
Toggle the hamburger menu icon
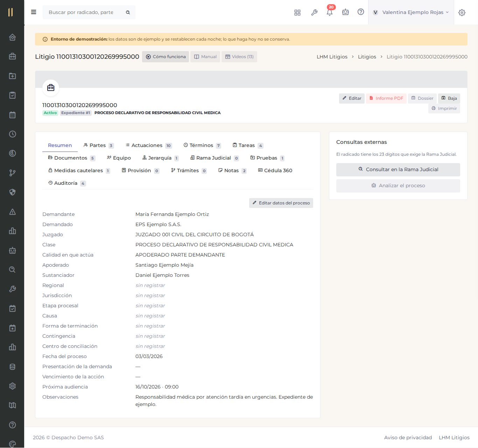(x=34, y=12)
